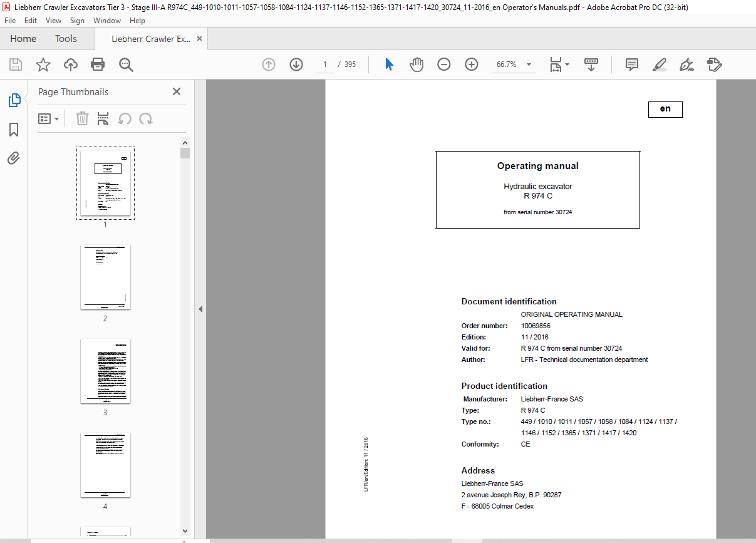Open the Find text magnifier tool

click(x=126, y=65)
